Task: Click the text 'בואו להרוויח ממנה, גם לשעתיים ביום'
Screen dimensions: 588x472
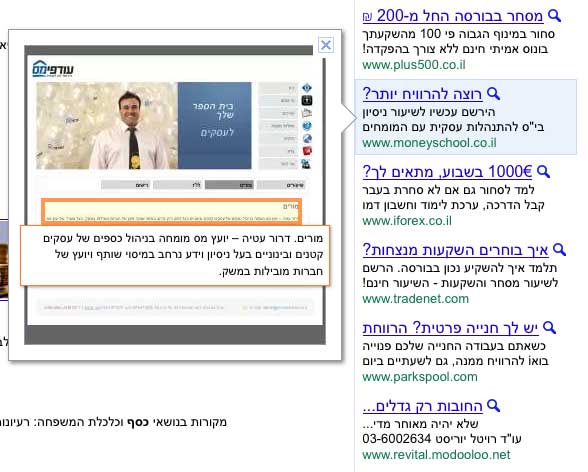Action: click(455, 361)
